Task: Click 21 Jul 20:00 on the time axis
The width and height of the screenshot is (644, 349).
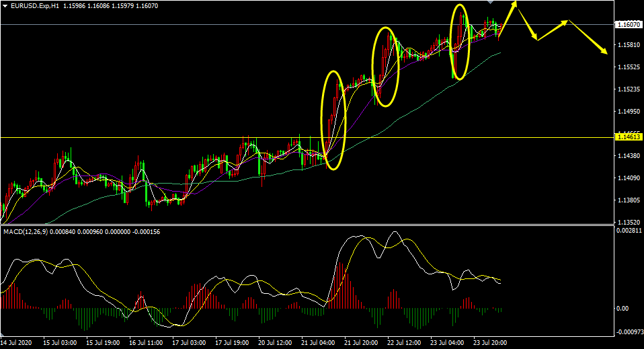Action: pyautogui.click(x=361, y=342)
